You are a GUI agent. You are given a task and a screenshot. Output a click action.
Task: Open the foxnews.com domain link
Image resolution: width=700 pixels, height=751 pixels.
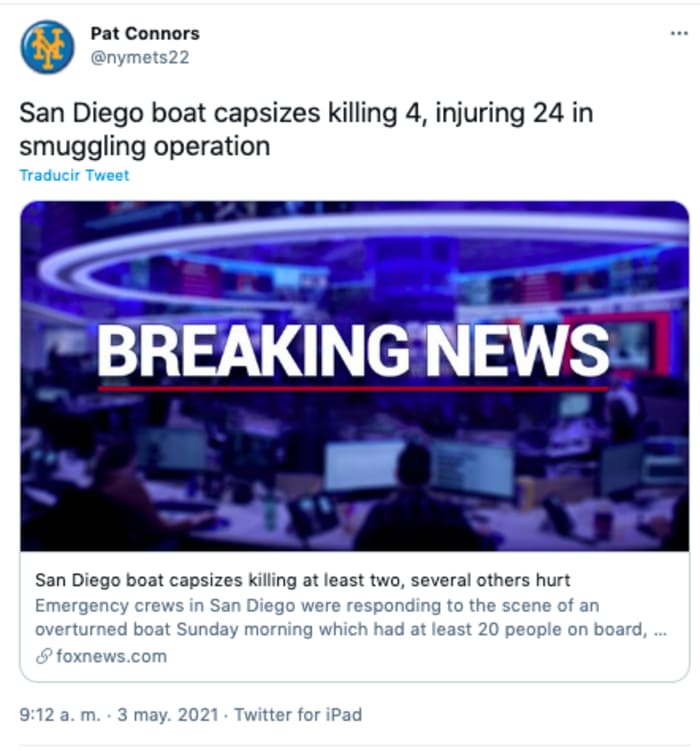tap(111, 656)
